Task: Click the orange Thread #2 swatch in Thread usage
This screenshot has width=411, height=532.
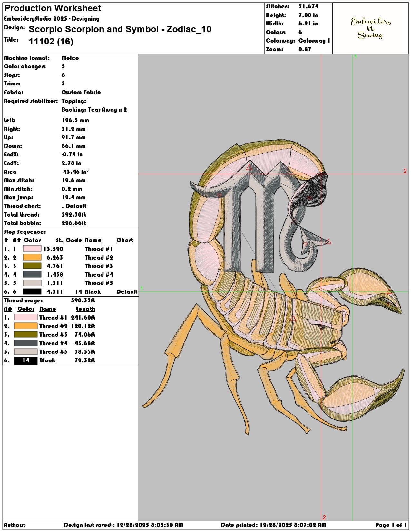Action: click(x=26, y=326)
